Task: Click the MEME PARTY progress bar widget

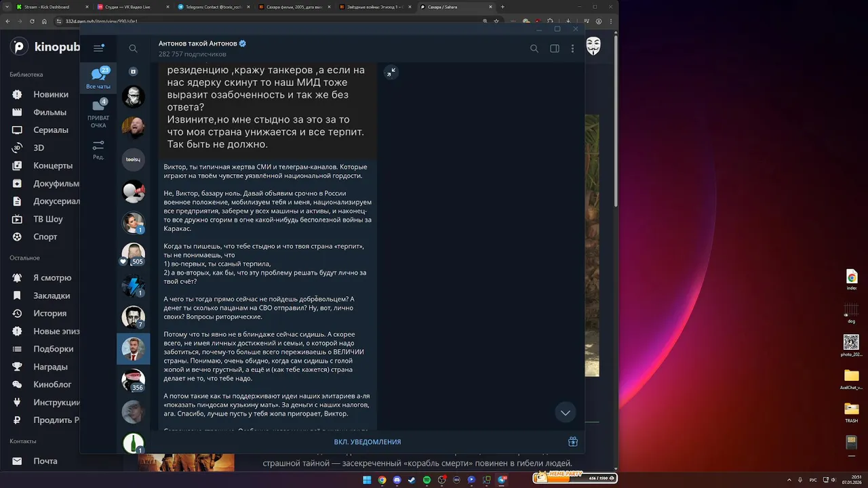Action: (x=575, y=477)
